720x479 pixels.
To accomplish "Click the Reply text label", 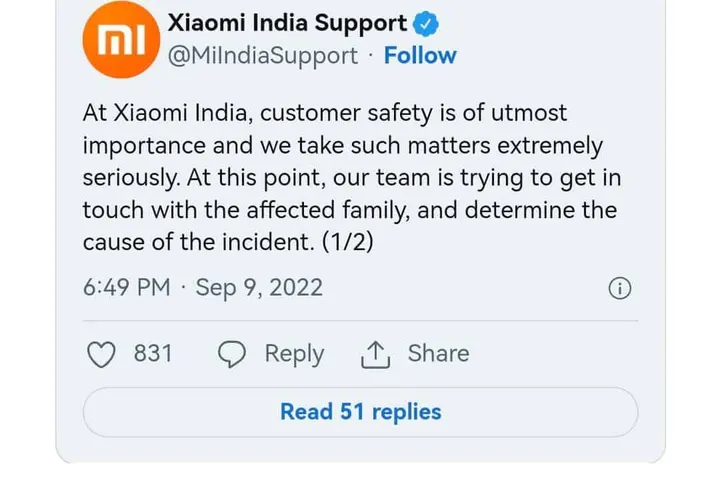I will tap(294, 354).
